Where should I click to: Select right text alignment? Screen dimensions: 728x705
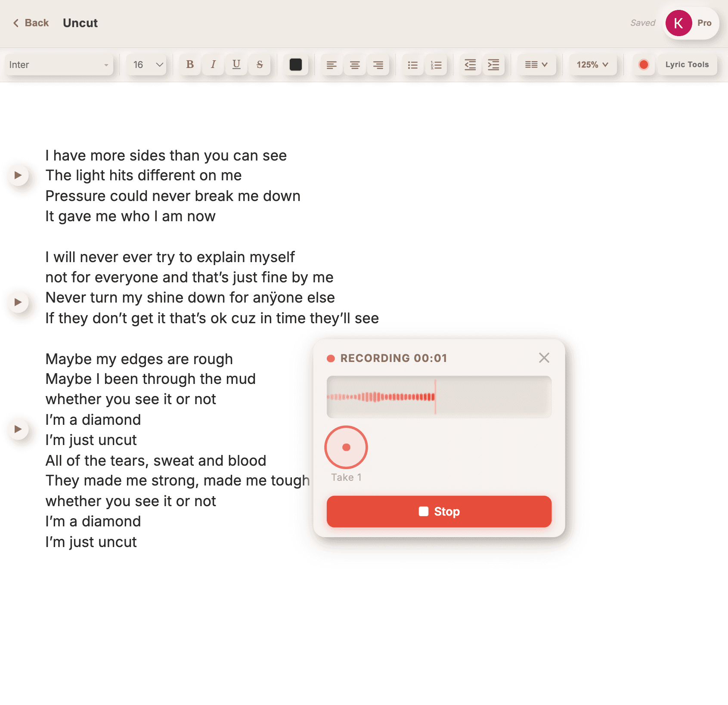pos(378,65)
